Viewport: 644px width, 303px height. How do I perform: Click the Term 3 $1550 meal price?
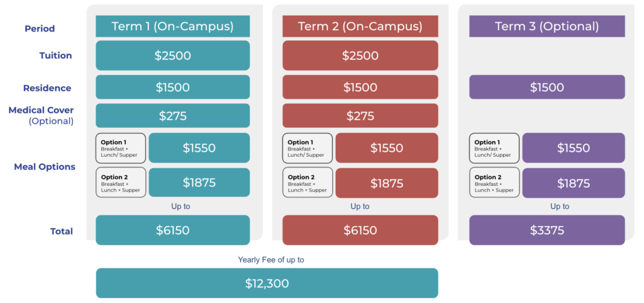point(574,148)
